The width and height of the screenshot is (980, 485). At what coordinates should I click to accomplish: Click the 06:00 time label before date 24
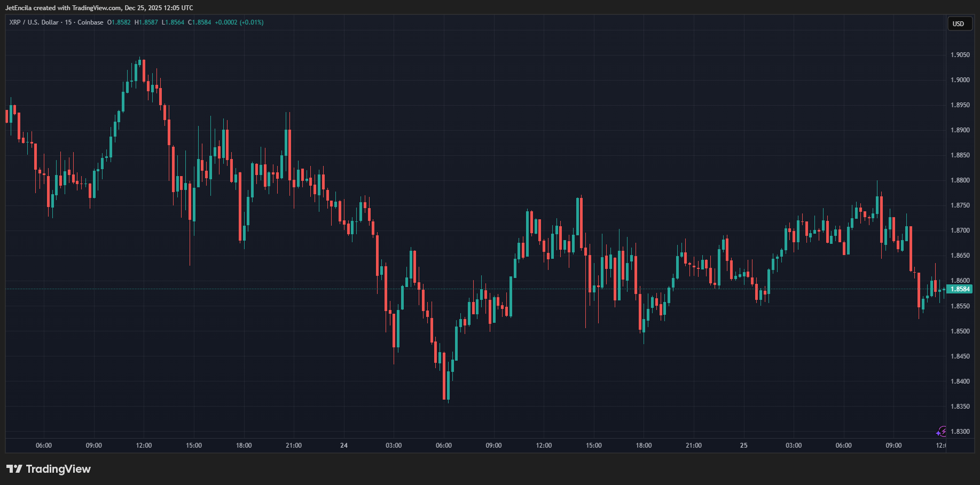[x=44, y=446]
